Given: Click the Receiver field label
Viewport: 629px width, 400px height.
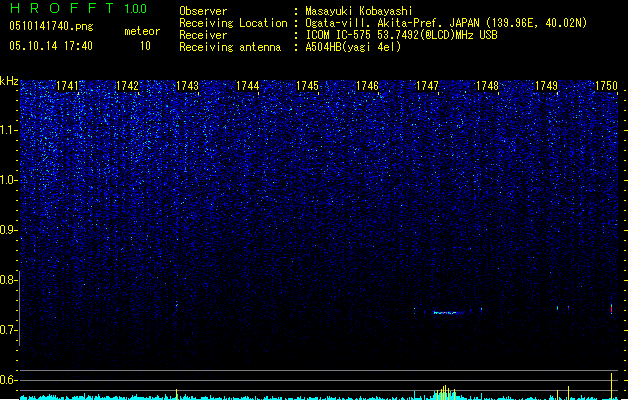Looking at the screenshot, I should click(x=203, y=35).
